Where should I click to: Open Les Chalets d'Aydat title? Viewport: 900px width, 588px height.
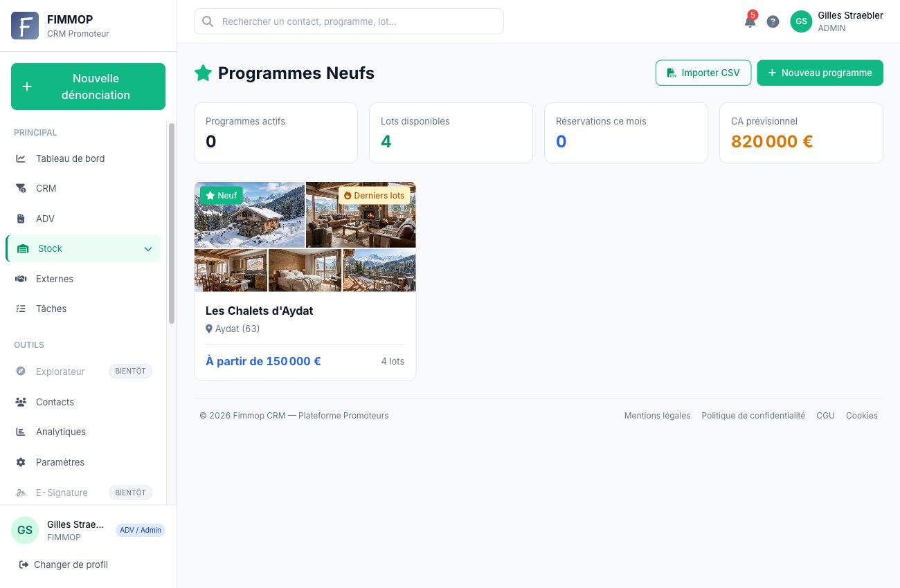coord(259,311)
